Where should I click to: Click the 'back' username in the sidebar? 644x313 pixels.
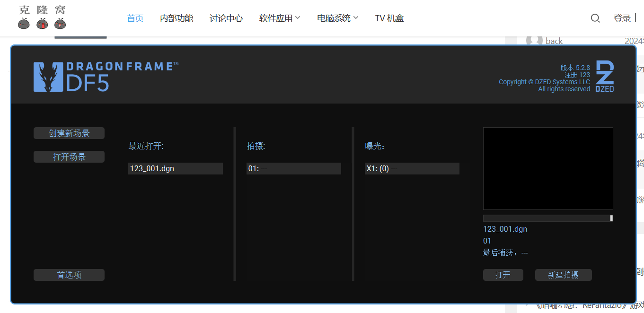pos(554,41)
